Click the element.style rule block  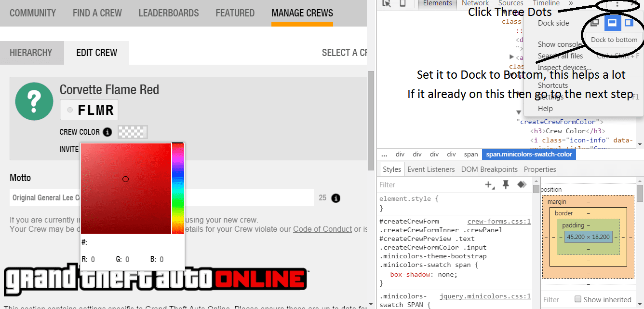(x=455, y=203)
